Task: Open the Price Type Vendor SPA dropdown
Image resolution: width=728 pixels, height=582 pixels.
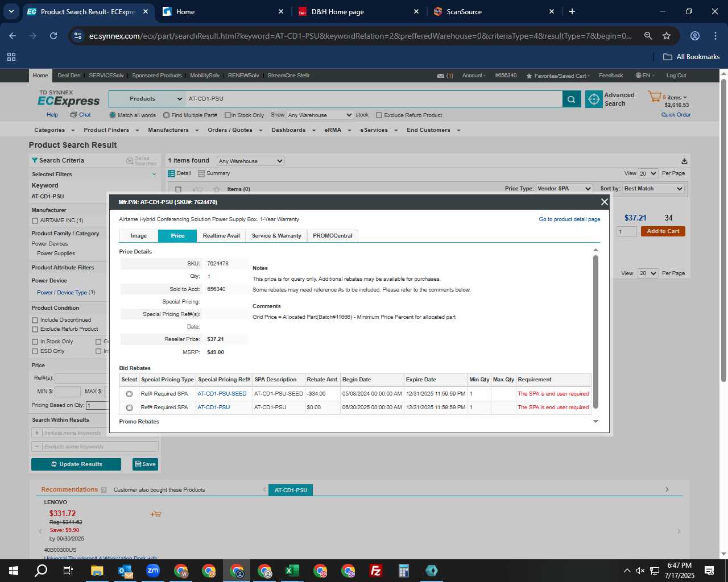Action: click(x=564, y=189)
